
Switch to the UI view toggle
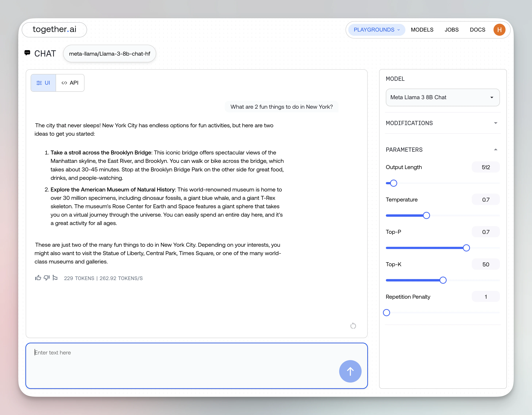click(x=43, y=83)
